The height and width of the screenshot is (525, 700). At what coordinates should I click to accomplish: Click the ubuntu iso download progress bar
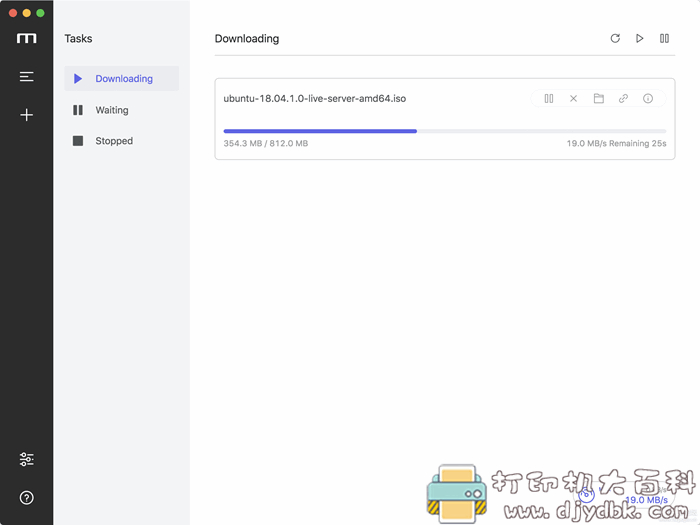pyautogui.click(x=445, y=131)
